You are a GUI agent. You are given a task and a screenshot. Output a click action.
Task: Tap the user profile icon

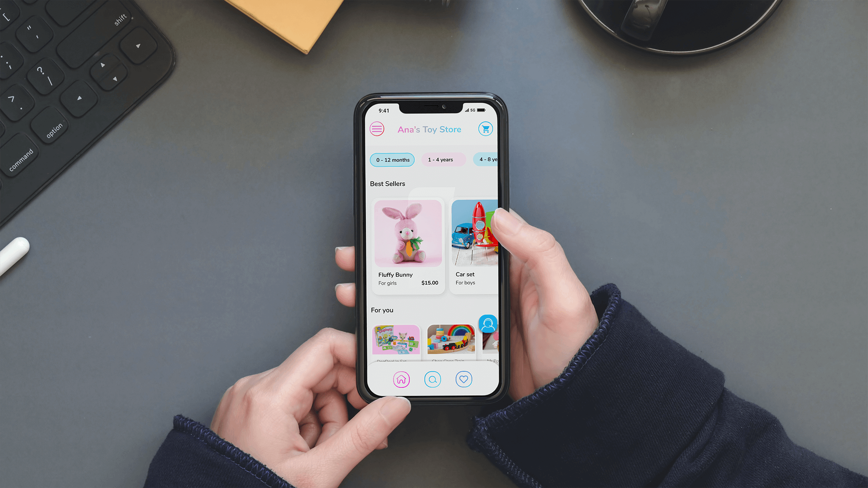[x=488, y=324]
